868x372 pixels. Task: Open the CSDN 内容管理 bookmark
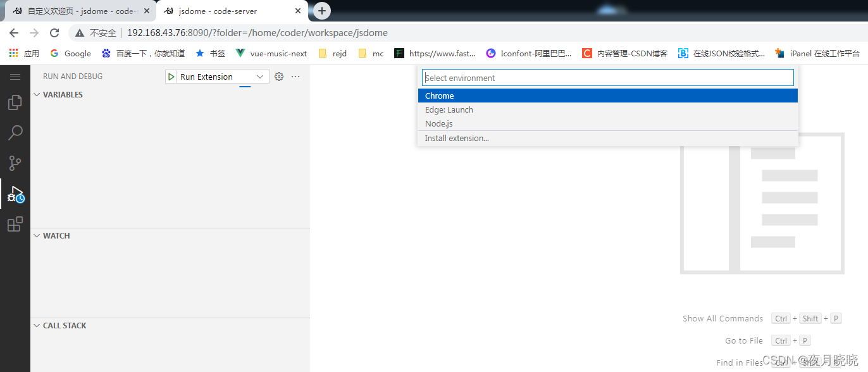(x=625, y=53)
